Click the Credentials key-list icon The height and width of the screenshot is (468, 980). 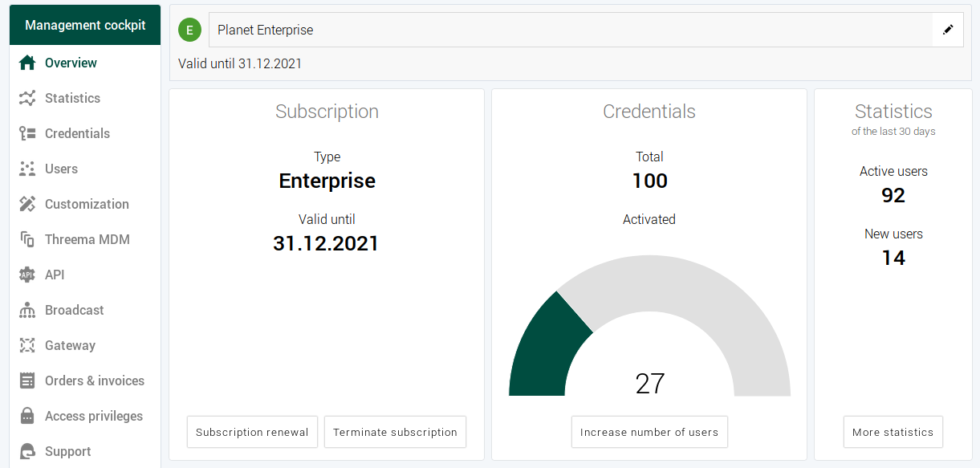coord(27,133)
